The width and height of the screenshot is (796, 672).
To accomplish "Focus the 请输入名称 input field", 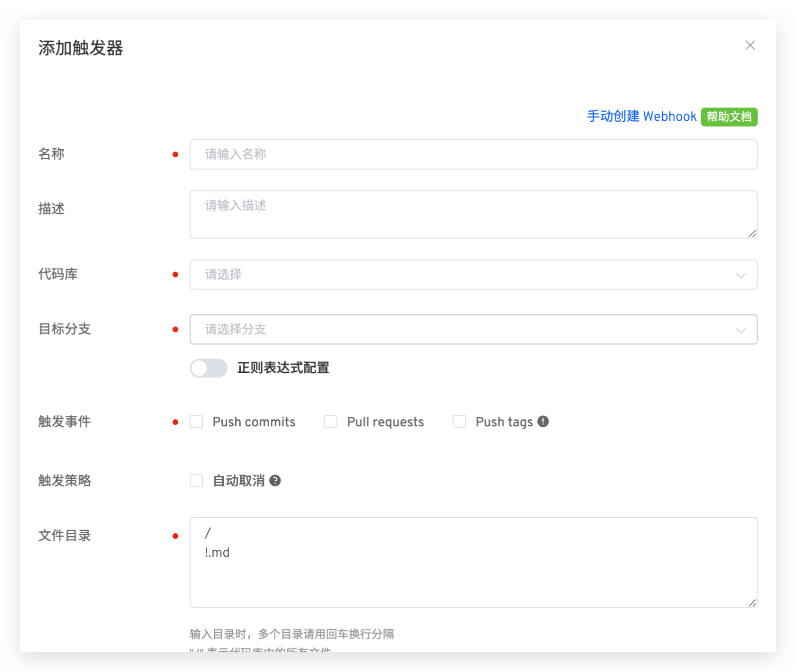I will click(473, 154).
